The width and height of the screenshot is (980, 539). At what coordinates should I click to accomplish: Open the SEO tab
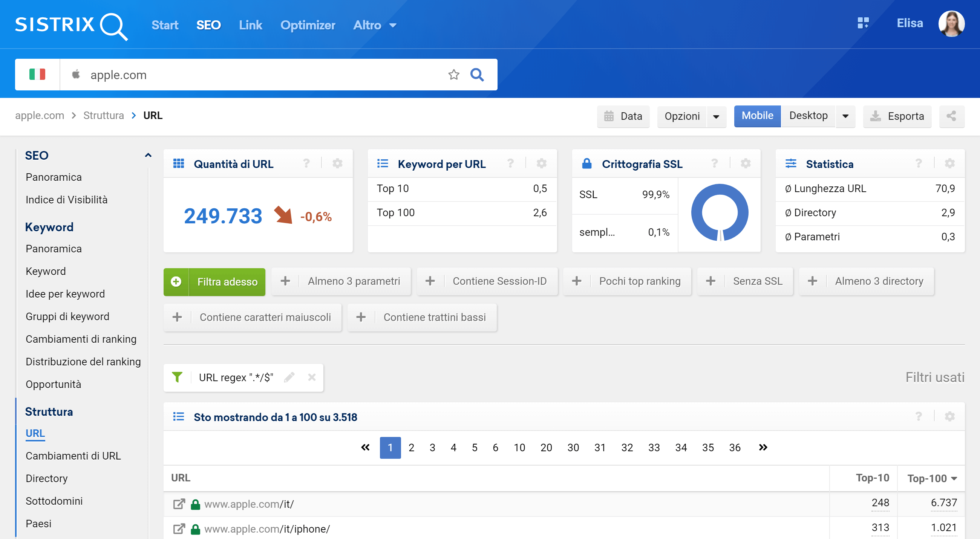tap(208, 25)
